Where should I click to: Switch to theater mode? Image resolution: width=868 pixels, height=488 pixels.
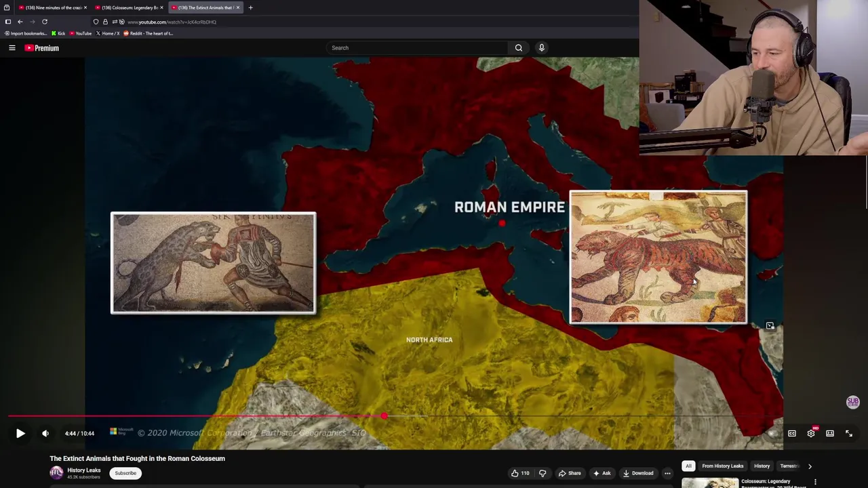[830, 433]
